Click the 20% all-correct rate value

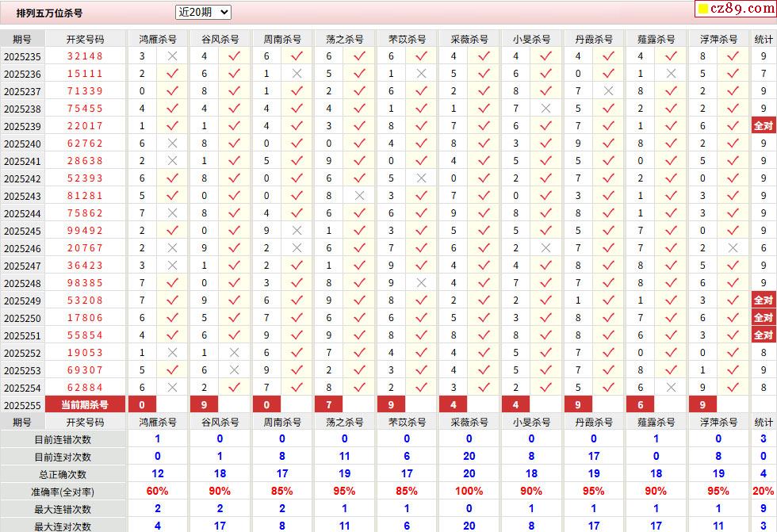(x=763, y=491)
